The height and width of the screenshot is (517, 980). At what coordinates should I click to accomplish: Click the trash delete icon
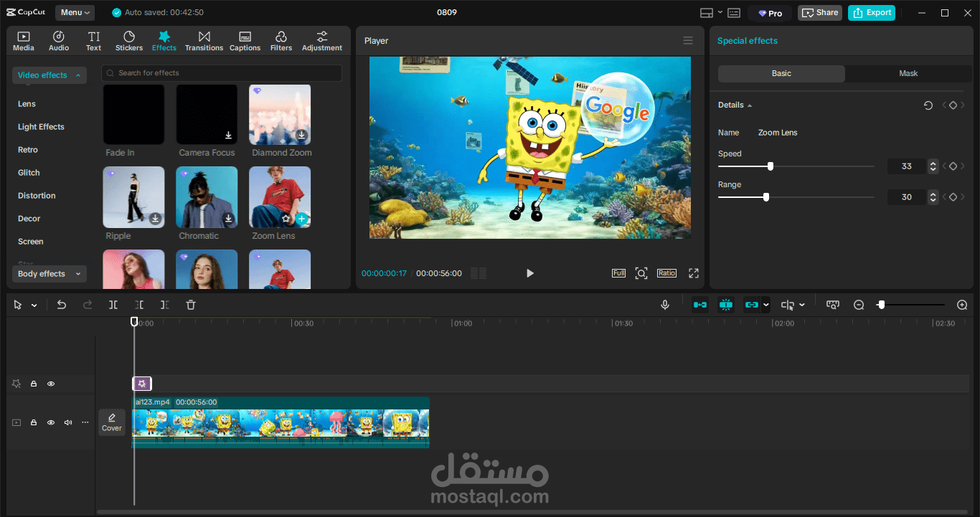pyautogui.click(x=191, y=305)
